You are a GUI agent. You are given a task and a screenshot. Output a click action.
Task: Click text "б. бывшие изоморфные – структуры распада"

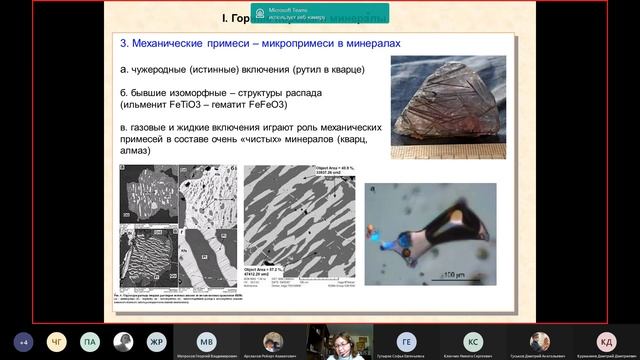click(221, 93)
